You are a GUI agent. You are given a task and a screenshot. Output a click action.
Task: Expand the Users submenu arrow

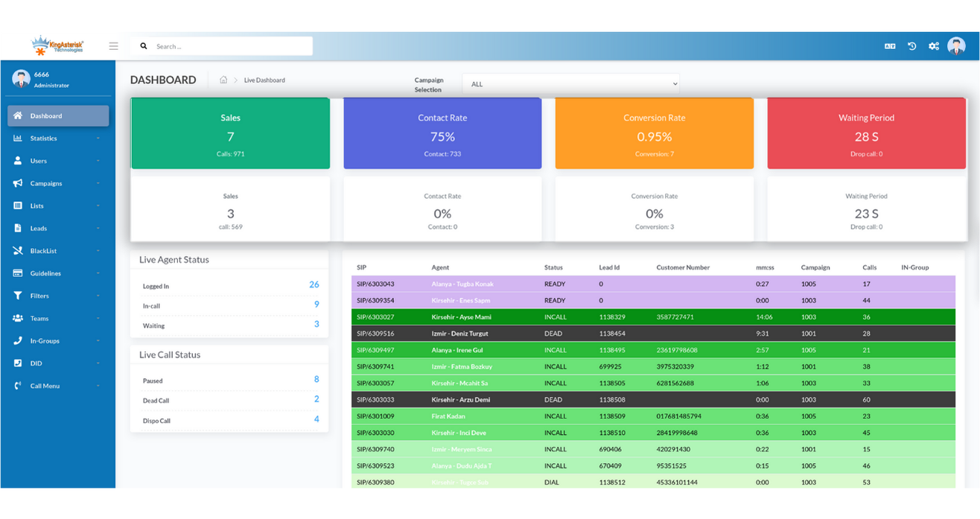(98, 161)
